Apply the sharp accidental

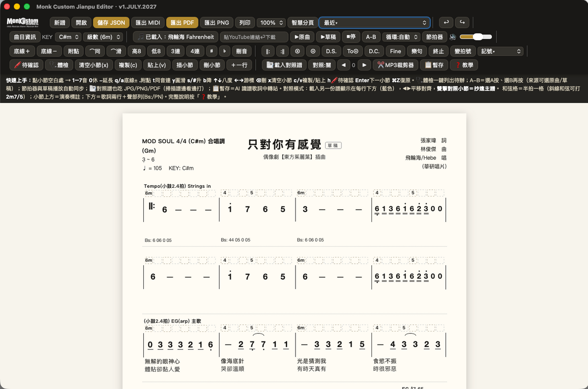coord(211,51)
